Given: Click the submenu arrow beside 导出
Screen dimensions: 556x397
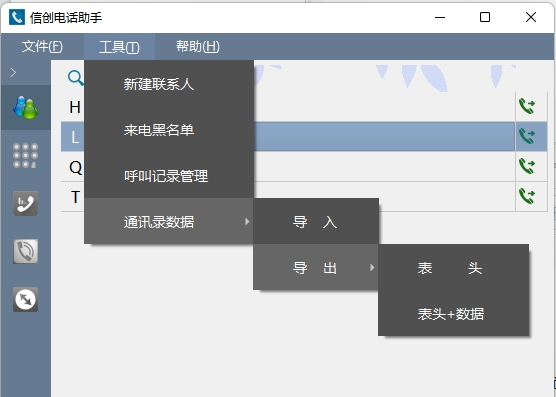Looking at the screenshot, I should 372,268.
